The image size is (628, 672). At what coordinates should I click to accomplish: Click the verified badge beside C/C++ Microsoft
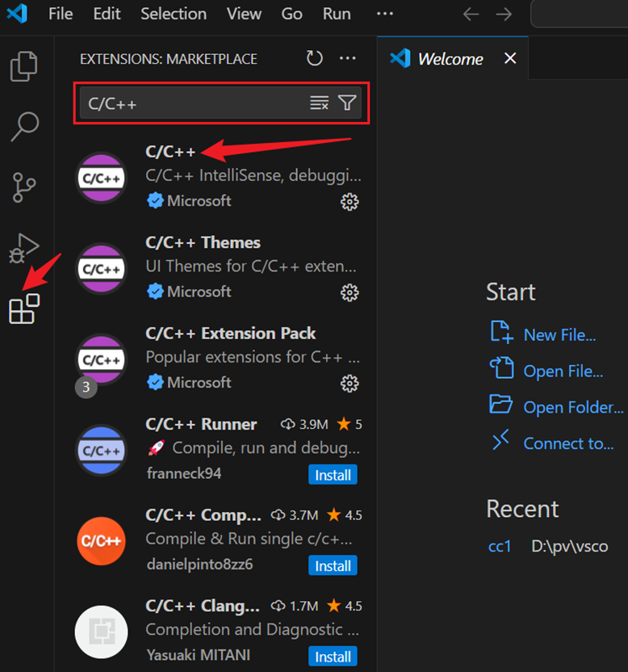155,200
